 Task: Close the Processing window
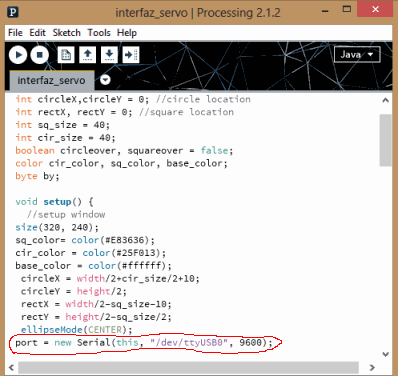tap(375, 9)
